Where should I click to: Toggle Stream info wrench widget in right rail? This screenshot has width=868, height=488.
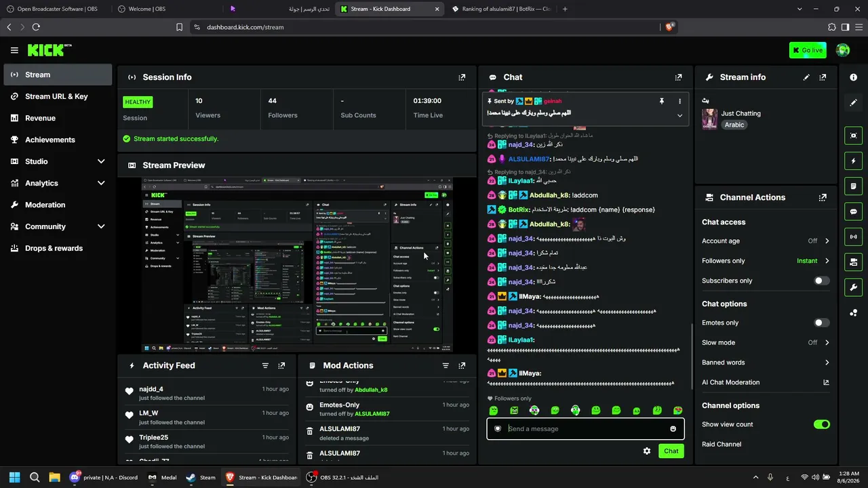click(853, 287)
